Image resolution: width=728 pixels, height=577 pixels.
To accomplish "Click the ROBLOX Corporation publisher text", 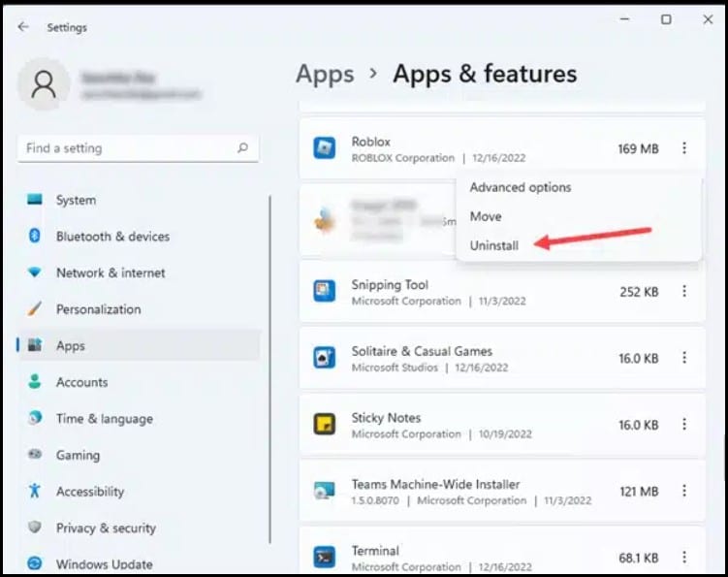I will pos(402,158).
